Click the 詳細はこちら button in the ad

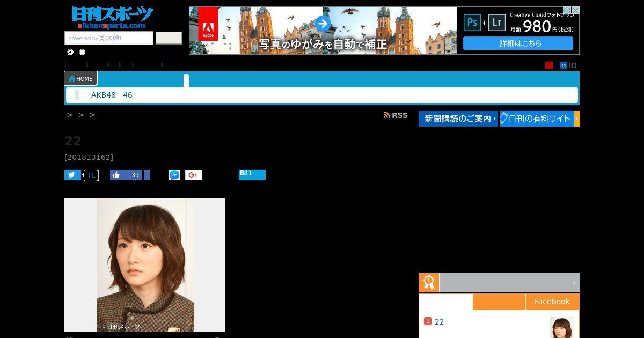coord(518,43)
